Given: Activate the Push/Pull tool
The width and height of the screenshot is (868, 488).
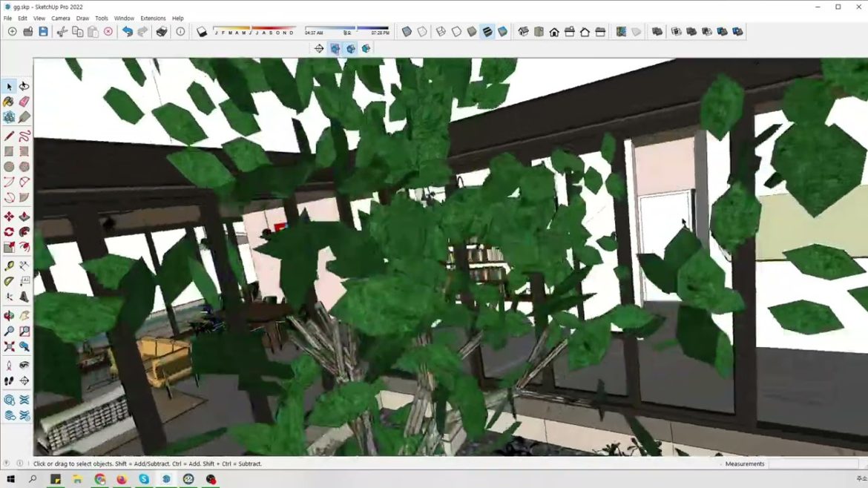Looking at the screenshot, I should tap(24, 216).
